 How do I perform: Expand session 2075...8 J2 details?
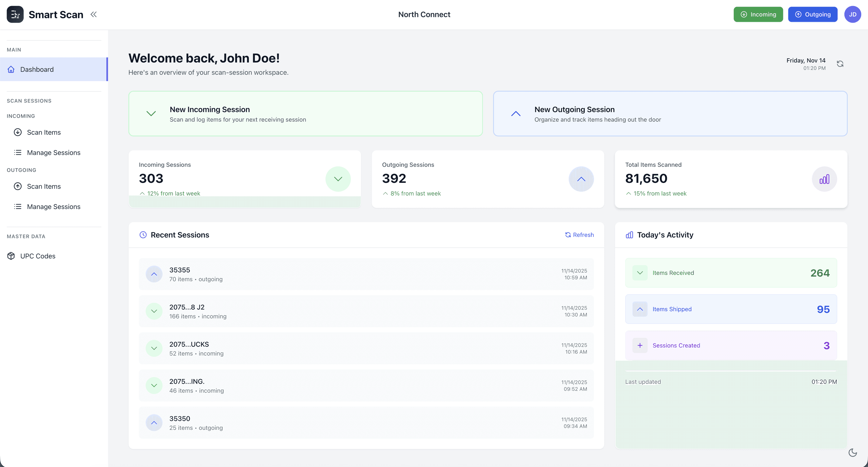[x=154, y=311]
